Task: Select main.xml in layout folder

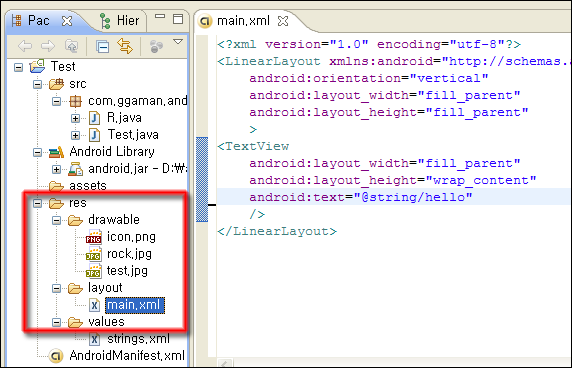Action: click(x=135, y=305)
